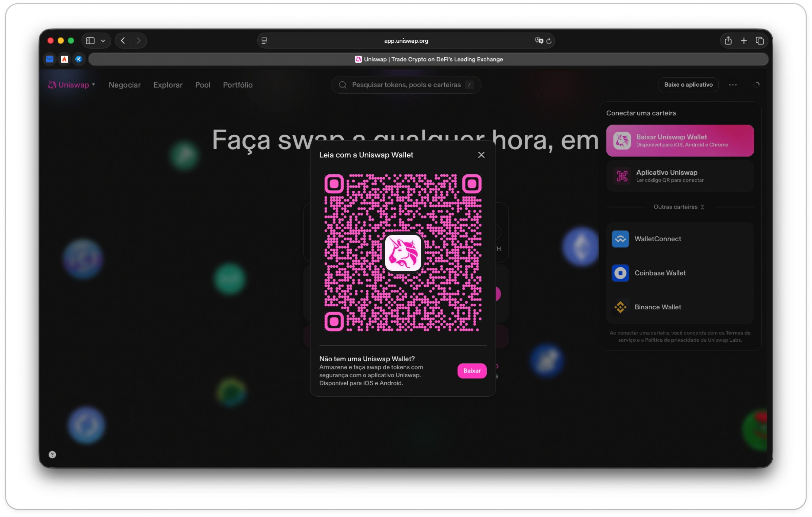Click the Uniswap unicorn icon in the download wallet card

[x=622, y=140]
